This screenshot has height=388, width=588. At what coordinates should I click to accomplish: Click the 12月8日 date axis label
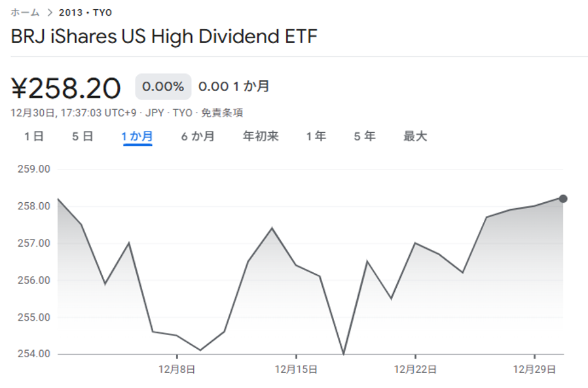point(177,369)
